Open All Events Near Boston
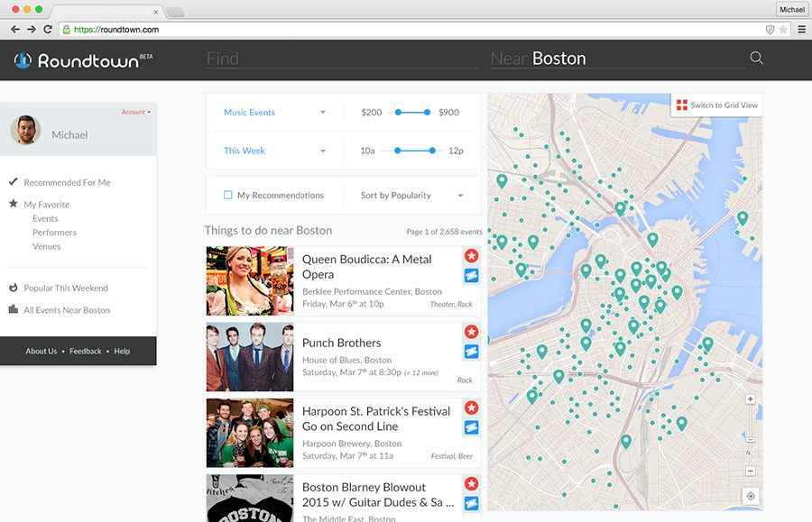The width and height of the screenshot is (812, 522). click(67, 310)
